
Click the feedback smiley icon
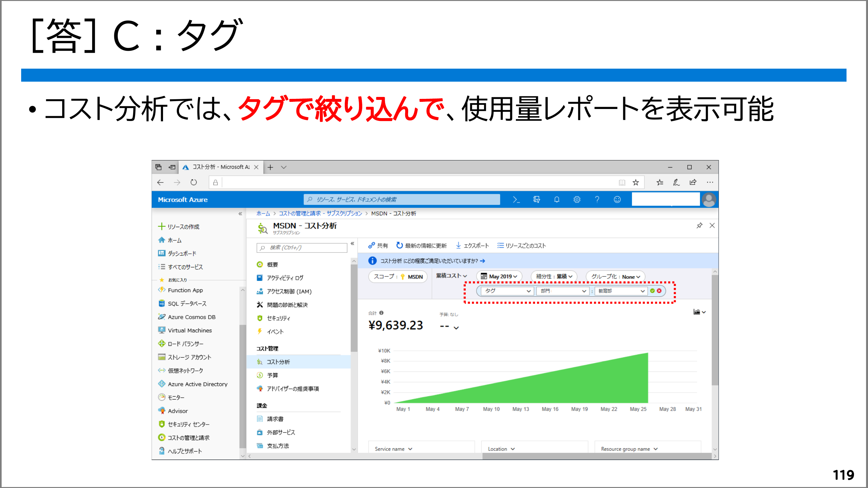(x=617, y=200)
